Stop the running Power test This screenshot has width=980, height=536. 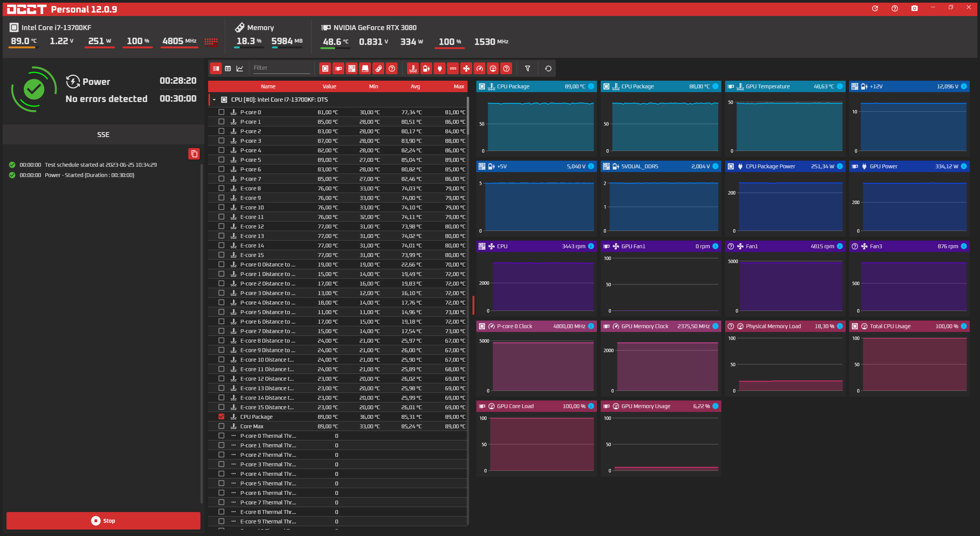(x=103, y=520)
